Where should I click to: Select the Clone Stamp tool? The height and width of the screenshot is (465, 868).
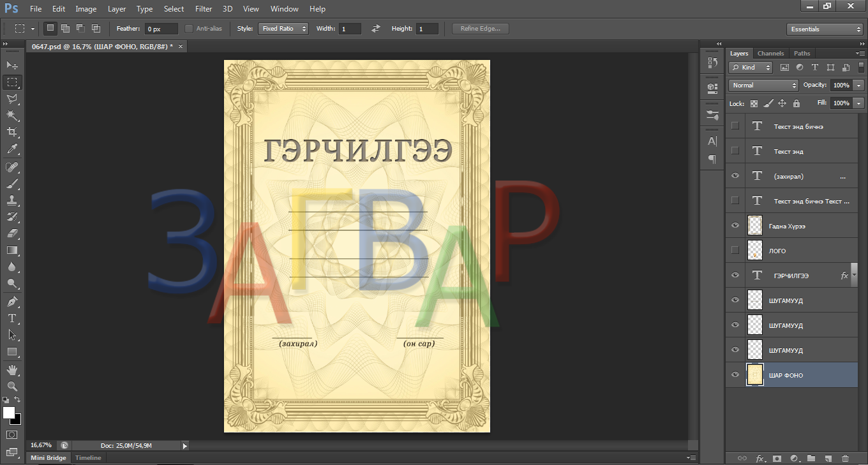coord(11,200)
